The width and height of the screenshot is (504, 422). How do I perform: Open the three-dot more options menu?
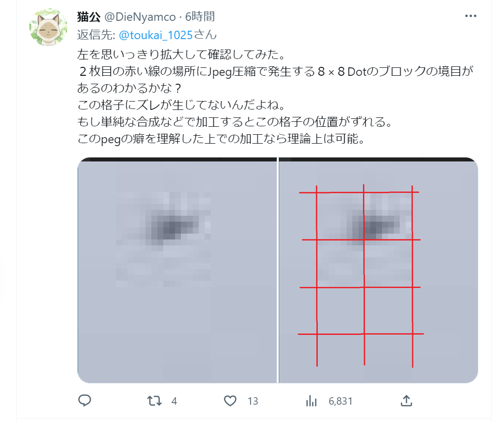[x=470, y=16]
